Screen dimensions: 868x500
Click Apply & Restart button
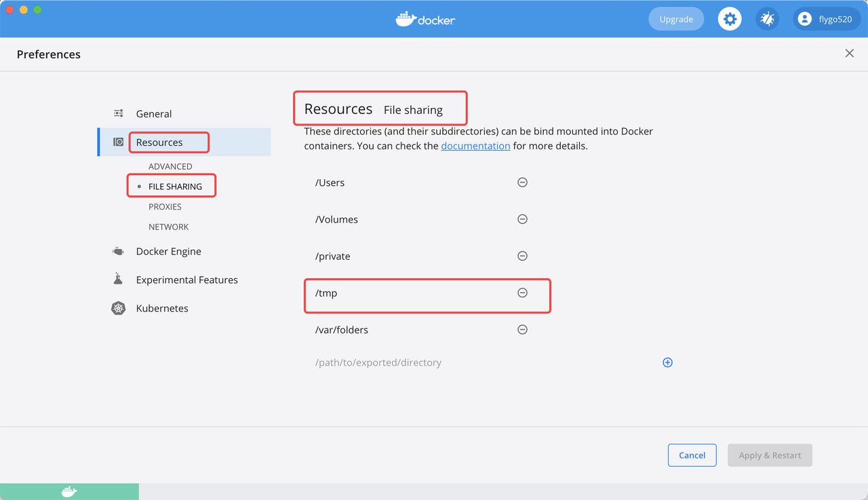click(x=770, y=455)
